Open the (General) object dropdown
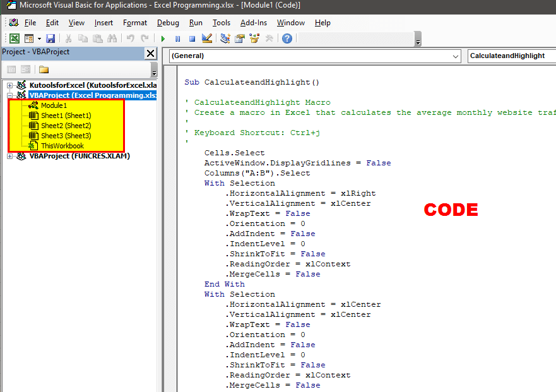This screenshot has height=392, width=556. coord(456,57)
